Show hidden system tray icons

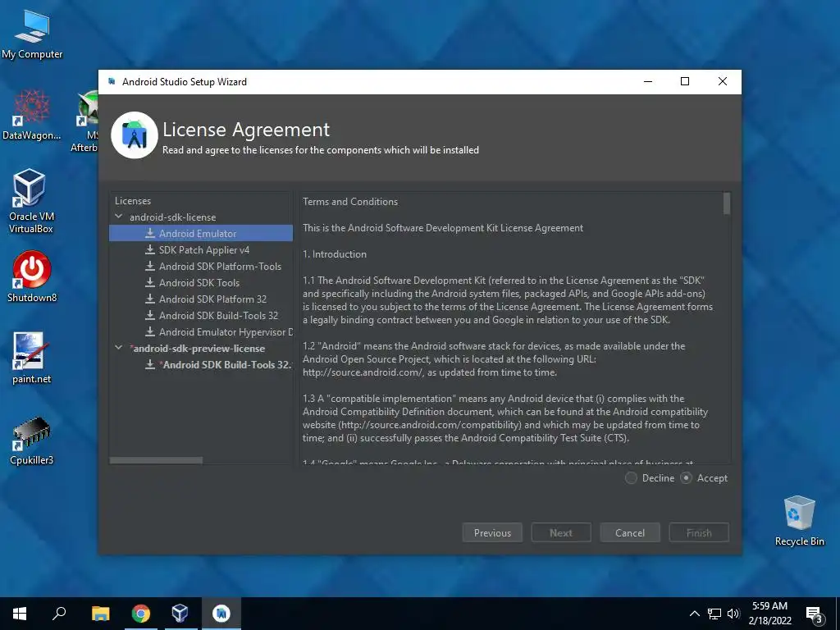coord(694,614)
